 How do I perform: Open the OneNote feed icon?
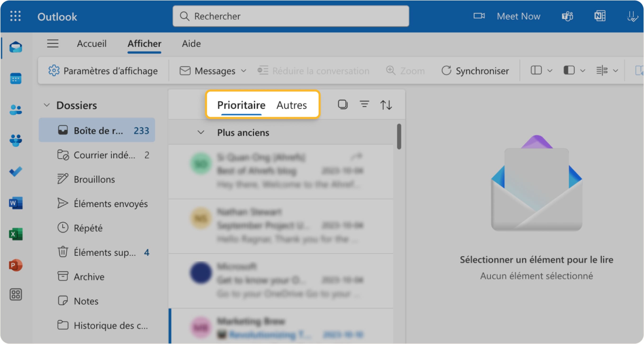600,16
